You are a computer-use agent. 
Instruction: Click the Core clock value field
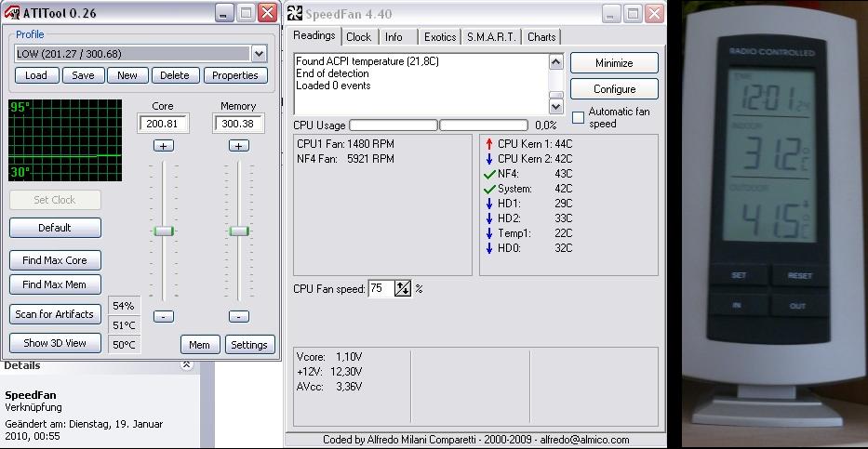[x=163, y=124]
